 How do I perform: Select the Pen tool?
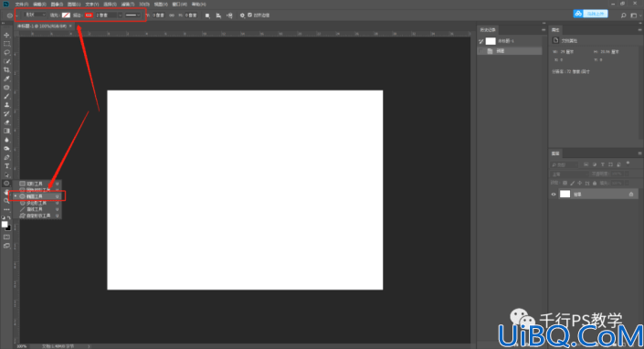(x=6, y=157)
